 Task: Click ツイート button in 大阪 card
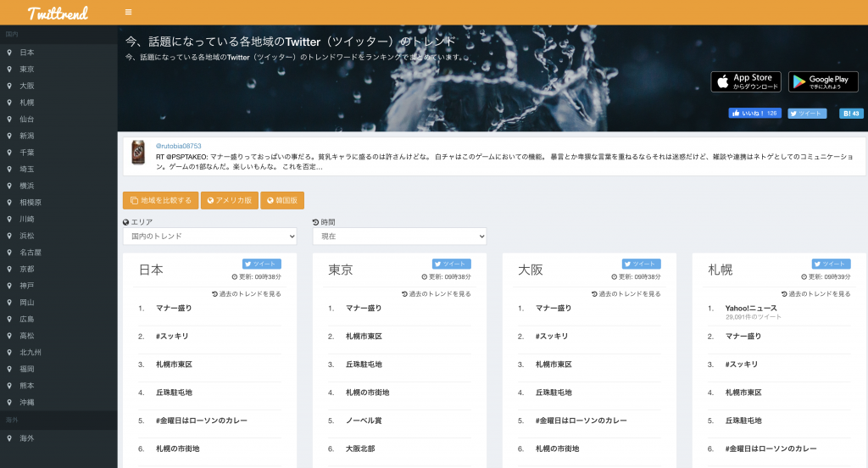point(641,265)
